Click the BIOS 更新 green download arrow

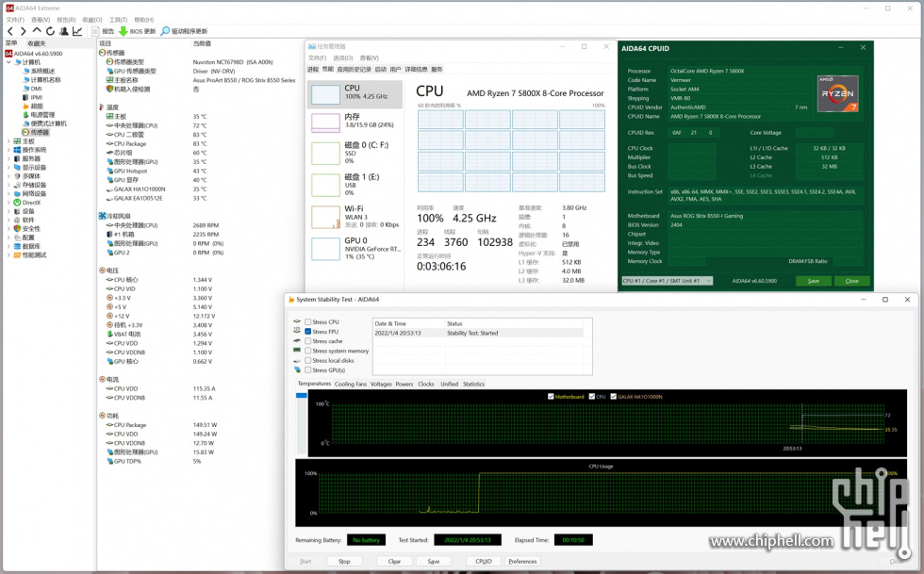coord(124,31)
